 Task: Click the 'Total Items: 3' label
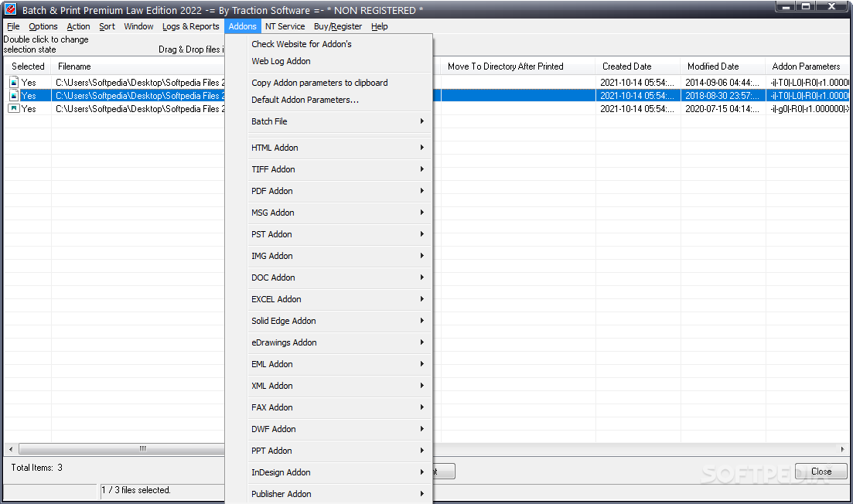click(x=36, y=468)
